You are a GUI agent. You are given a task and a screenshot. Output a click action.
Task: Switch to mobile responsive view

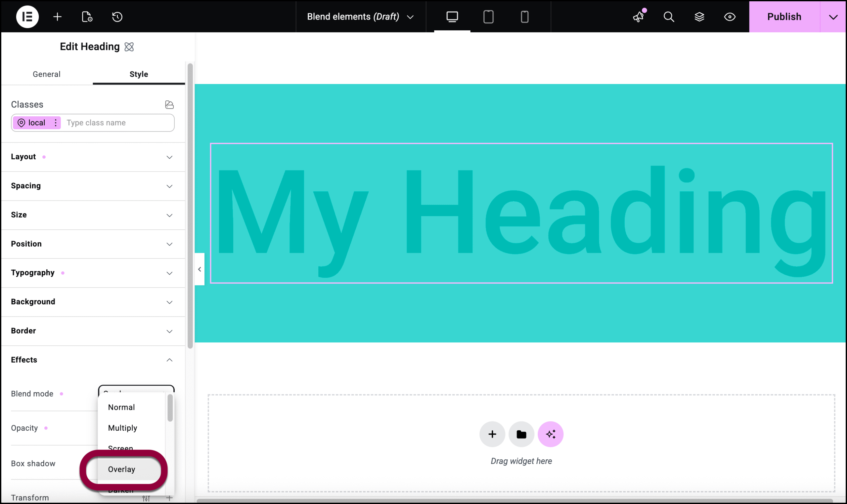(524, 17)
